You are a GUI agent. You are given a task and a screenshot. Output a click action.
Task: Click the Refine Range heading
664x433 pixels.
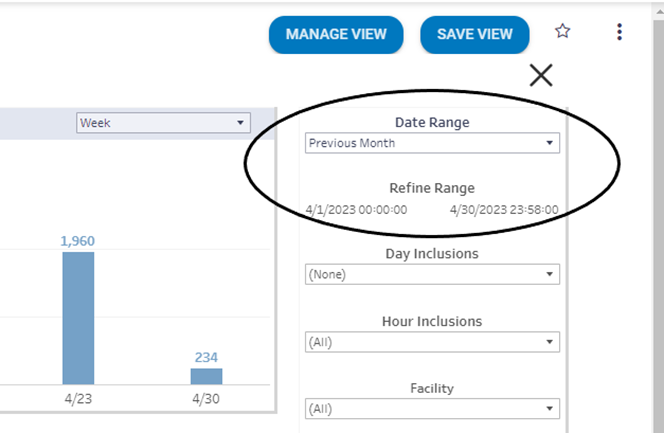431,188
